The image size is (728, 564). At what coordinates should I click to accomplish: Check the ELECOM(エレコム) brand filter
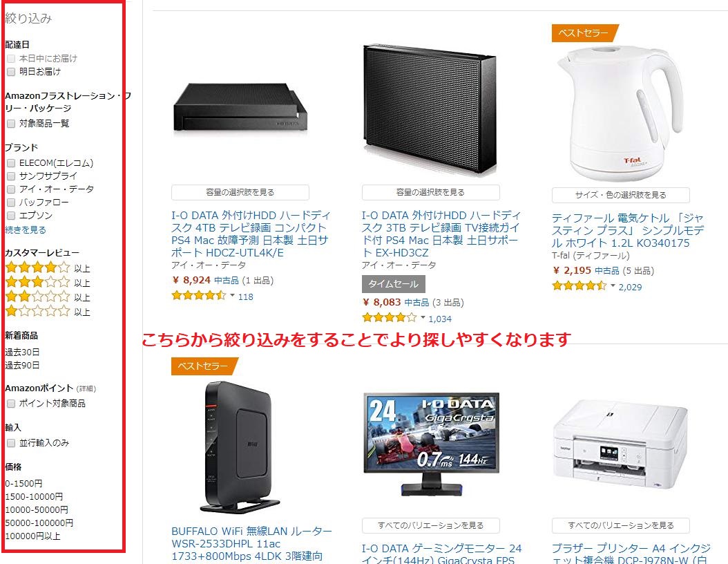[11, 163]
